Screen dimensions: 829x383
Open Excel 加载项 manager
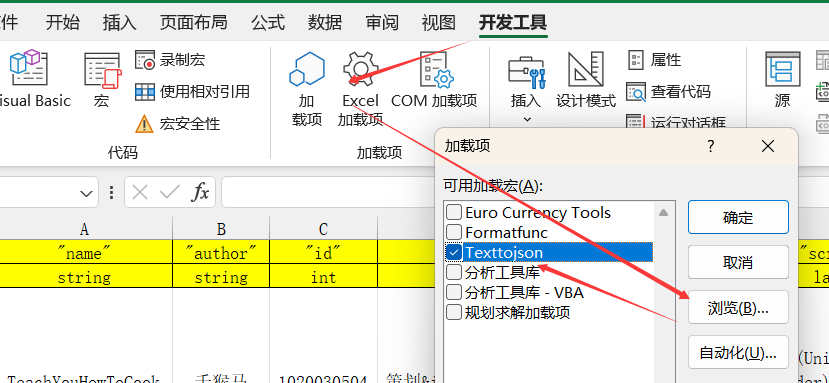[361, 89]
